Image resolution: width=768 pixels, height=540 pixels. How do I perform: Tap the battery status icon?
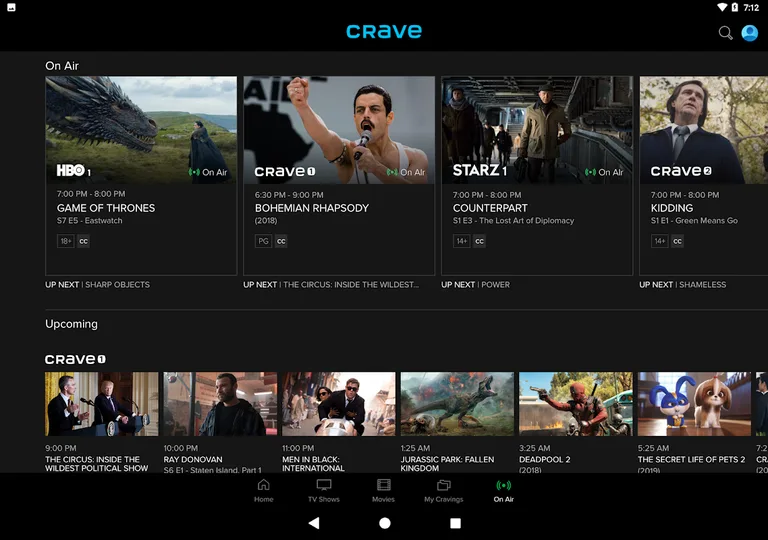click(x=735, y=7)
